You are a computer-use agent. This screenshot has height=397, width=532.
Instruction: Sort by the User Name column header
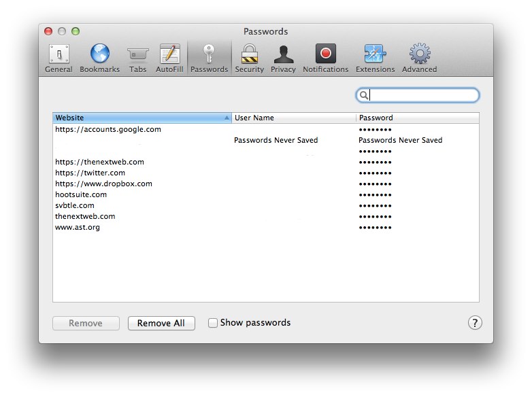(294, 118)
